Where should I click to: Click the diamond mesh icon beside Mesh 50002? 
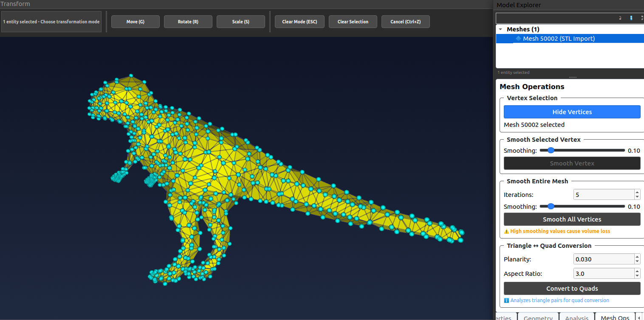tap(518, 38)
